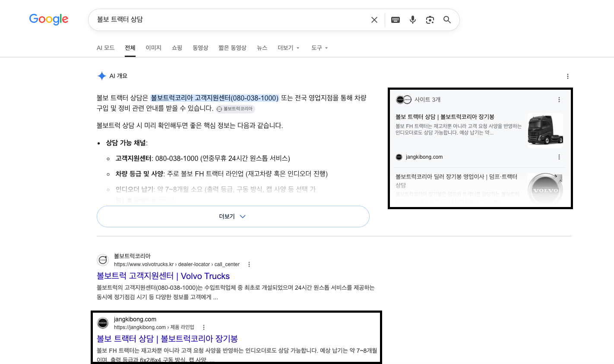The image size is (614, 364).
Task: Open three-dot menu beside 제품 라인업 breadcrumb
Action: 204,327
